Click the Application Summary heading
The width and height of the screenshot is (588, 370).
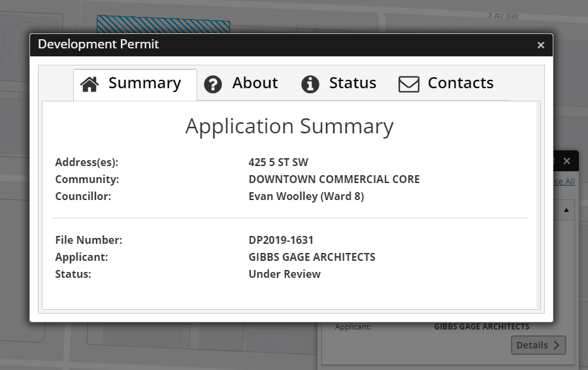(x=289, y=126)
